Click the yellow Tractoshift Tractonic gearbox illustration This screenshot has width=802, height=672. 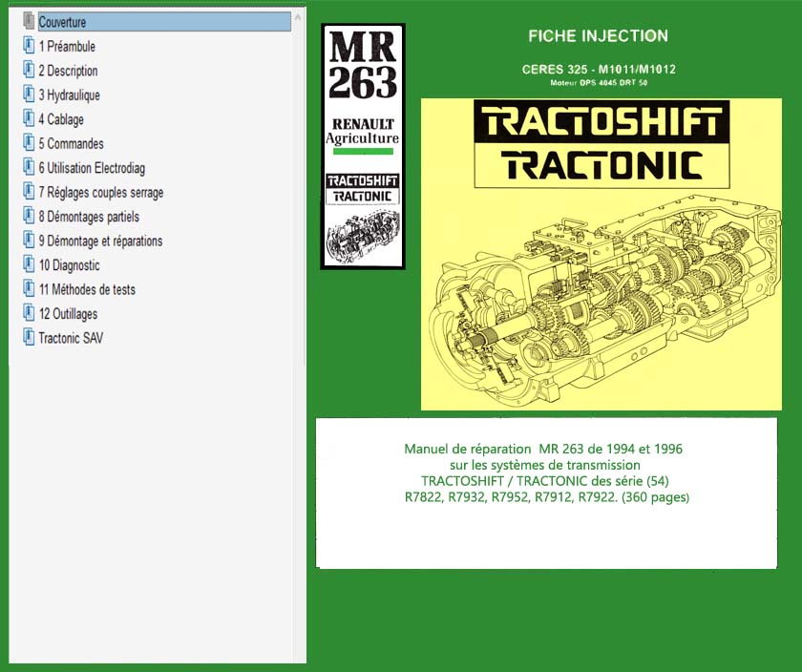pyautogui.click(x=601, y=254)
